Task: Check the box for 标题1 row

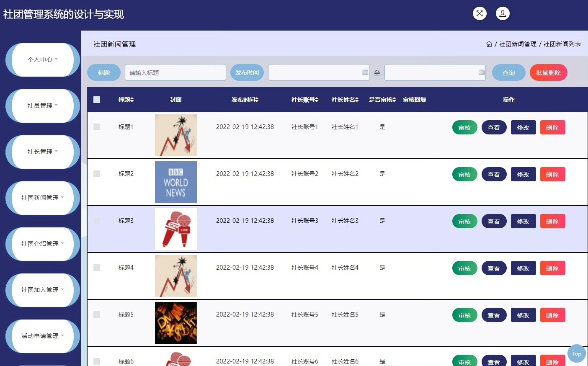Action: pyautogui.click(x=97, y=127)
